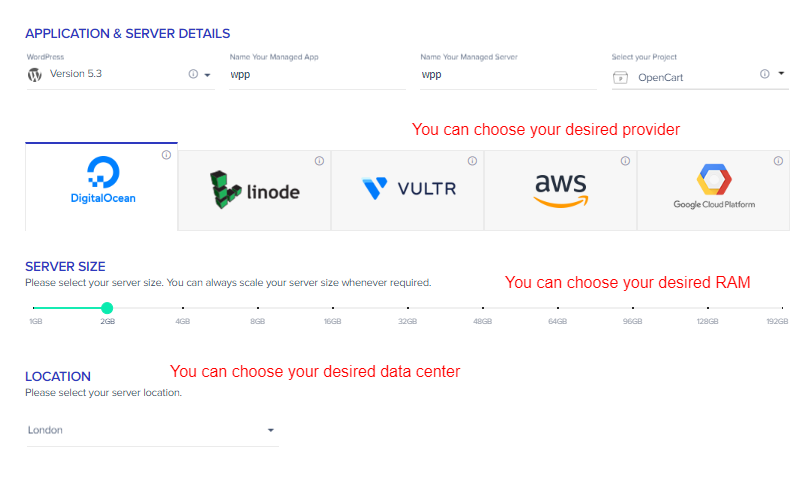Select the Vultr provider tab

point(407,190)
